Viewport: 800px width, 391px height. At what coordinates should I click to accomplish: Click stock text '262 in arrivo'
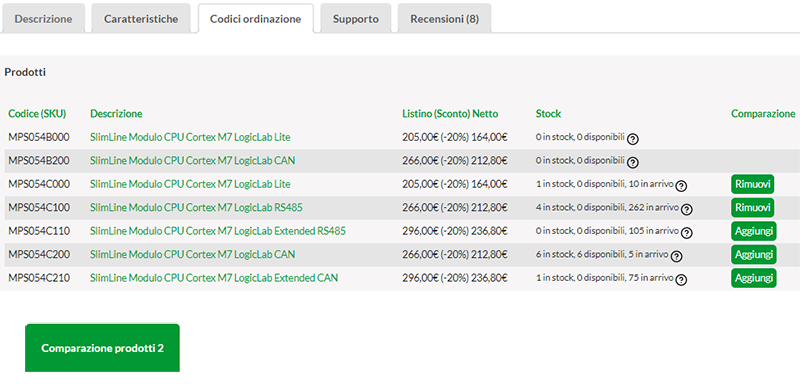click(x=653, y=207)
